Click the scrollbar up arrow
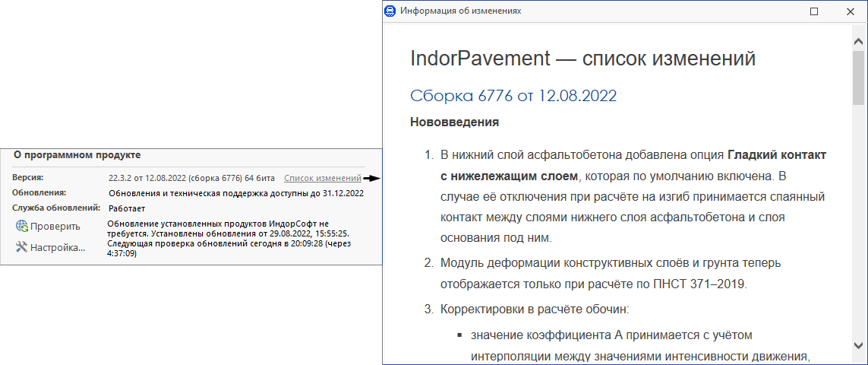This screenshot has height=365, width=868. click(858, 42)
